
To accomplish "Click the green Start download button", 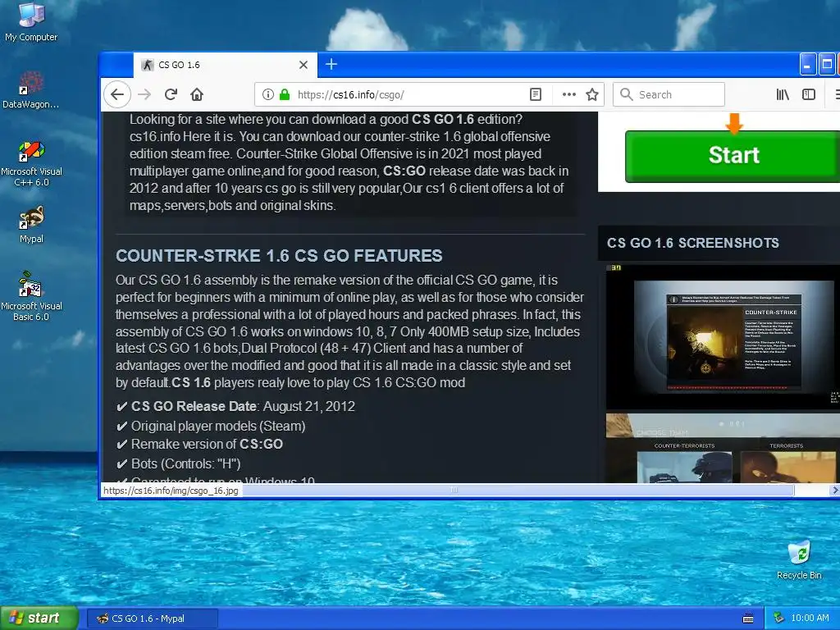I will [x=733, y=156].
